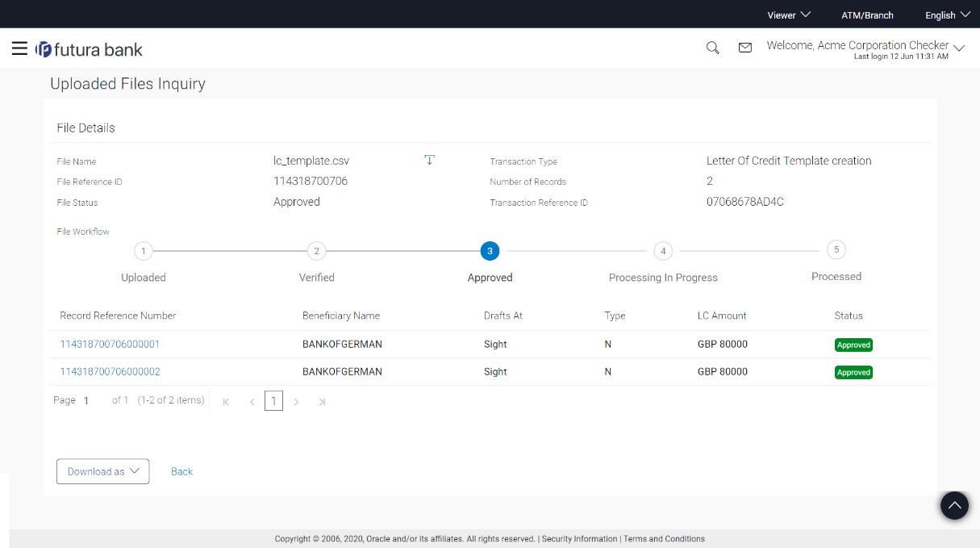Click workflow step 5 Processed
Viewport: 980px width, 548px height.
[836, 249]
